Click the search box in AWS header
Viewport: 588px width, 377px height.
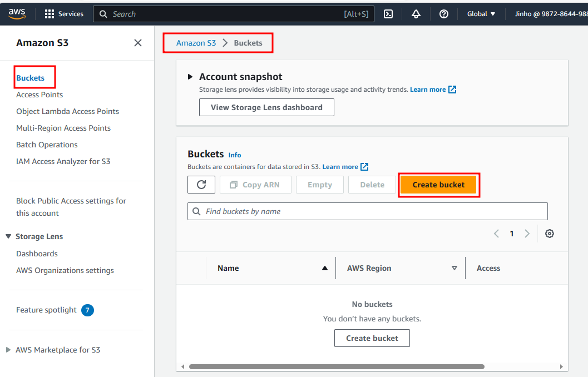pyautogui.click(x=233, y=14)
